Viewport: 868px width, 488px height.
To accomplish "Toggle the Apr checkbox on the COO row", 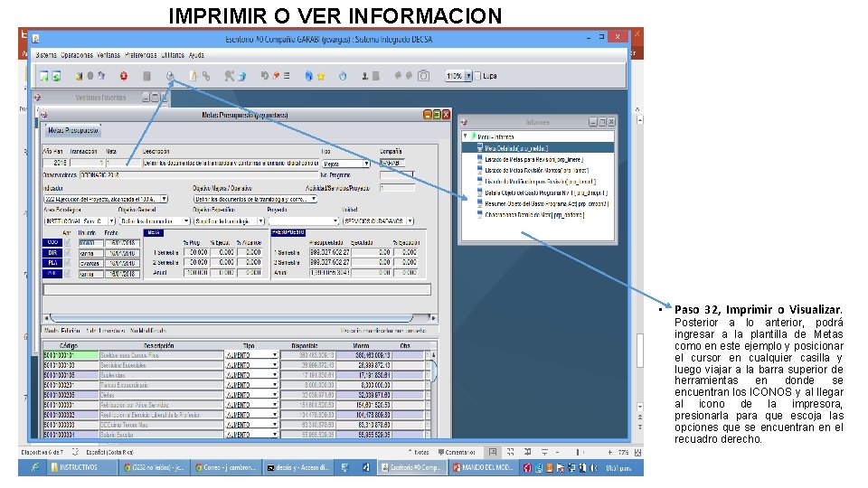I will click(x=67, y=242).
